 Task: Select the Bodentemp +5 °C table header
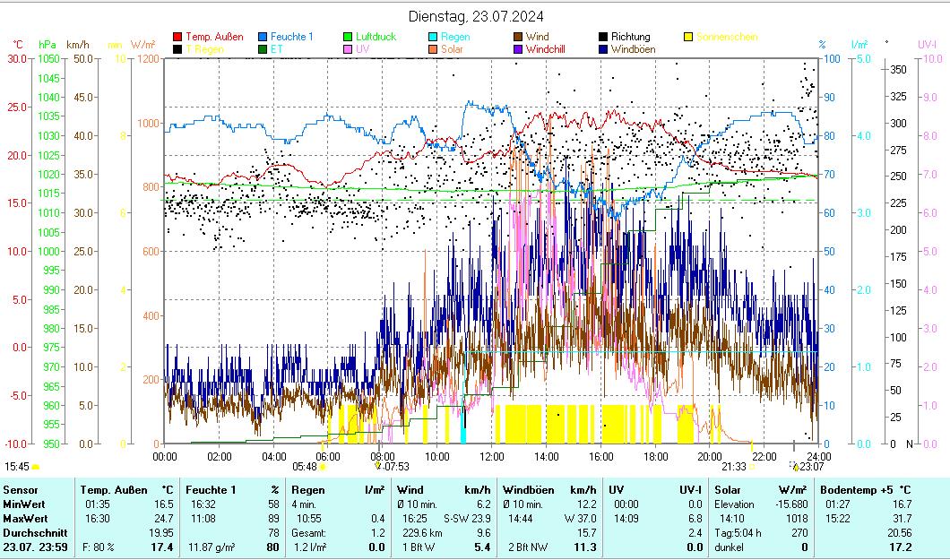tap(864, 490)
